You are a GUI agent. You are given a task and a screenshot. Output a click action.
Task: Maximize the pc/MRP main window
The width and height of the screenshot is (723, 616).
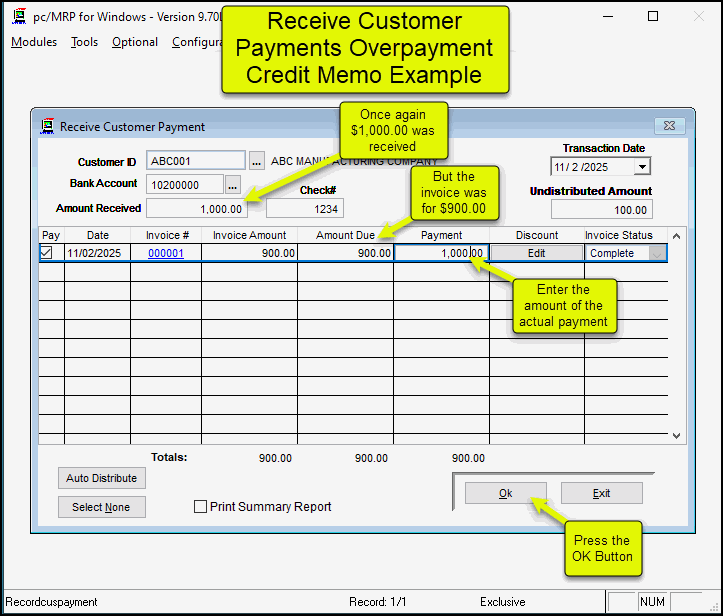[x=653, y=17]
